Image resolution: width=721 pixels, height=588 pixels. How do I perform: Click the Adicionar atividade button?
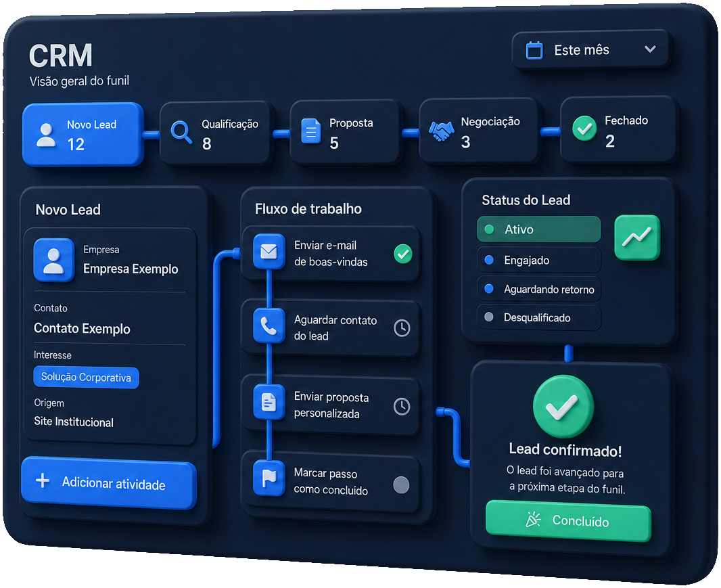(109, 483)
